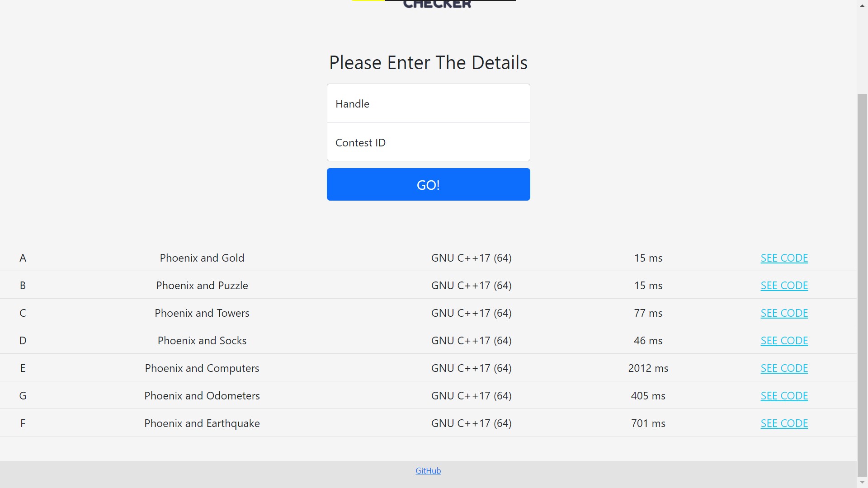Image resolution: width=868 pixels, height=488 pixels.
Task: Click problem letter 'G' in the table
Action: tap(23, 396)
